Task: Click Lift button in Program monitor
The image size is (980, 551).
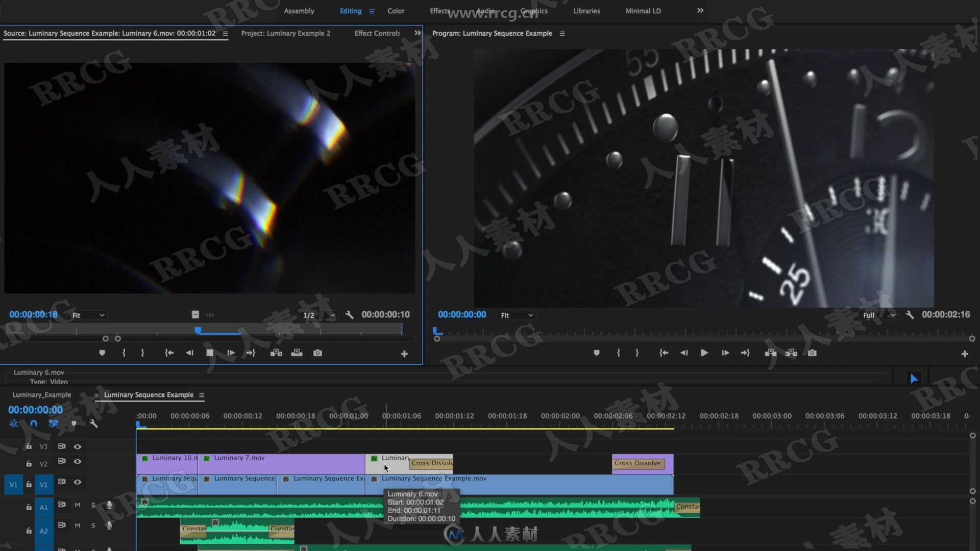Action: pyautogui.click(x=771, y=353)
